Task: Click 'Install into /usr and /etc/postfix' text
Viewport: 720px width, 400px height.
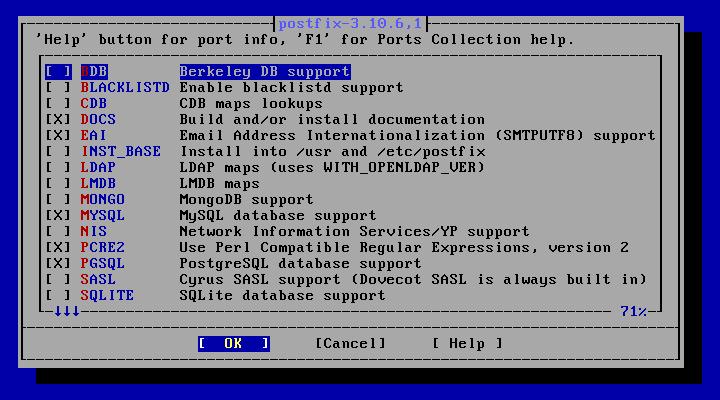Action: (332, 152)
